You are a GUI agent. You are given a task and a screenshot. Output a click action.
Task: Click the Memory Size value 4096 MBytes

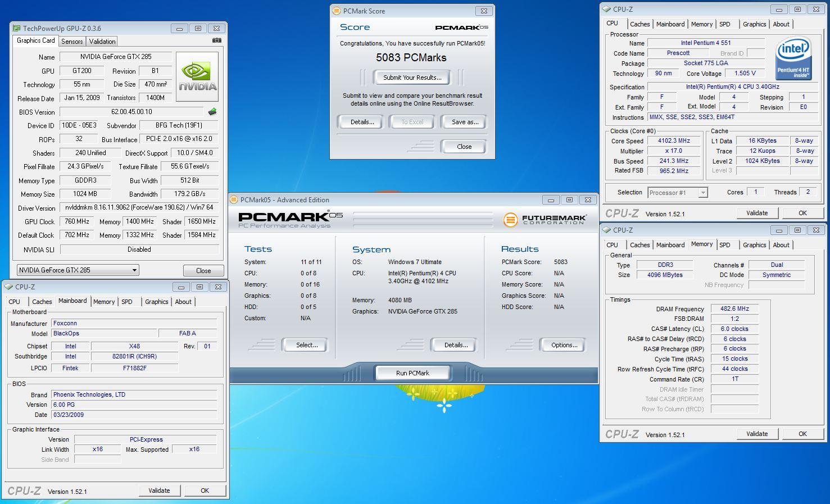[x=665, y=275]
